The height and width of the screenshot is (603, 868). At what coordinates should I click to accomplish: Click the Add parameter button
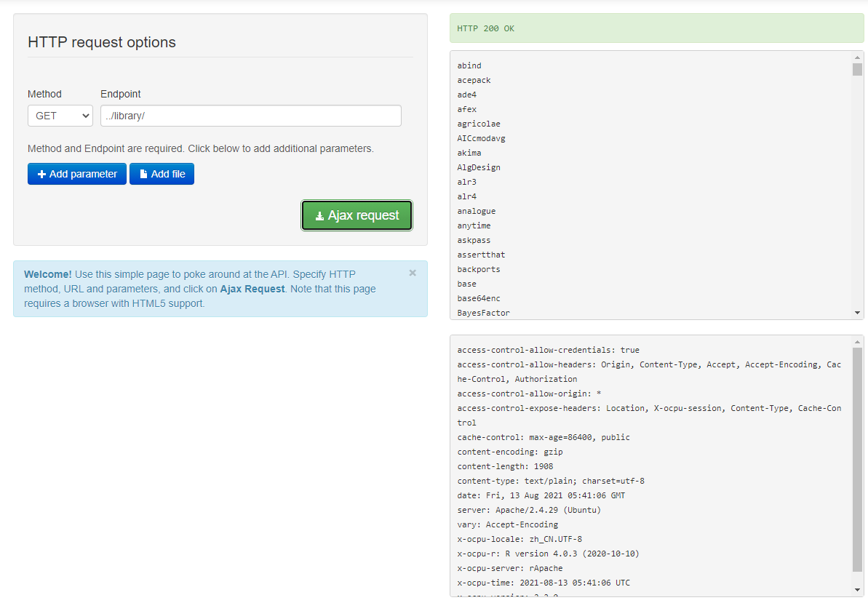(x=76, y=174)
